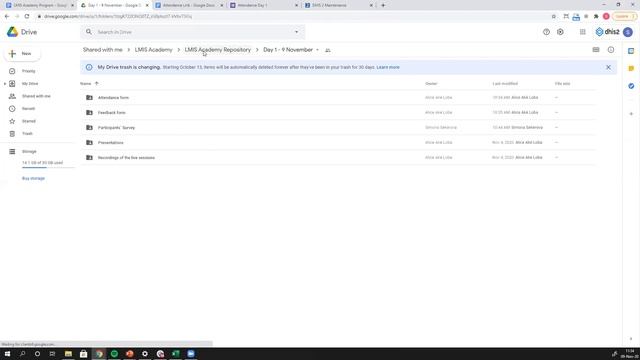
Task: Select Recordings of the live sessions folder
Action: (x=338, y=158)
